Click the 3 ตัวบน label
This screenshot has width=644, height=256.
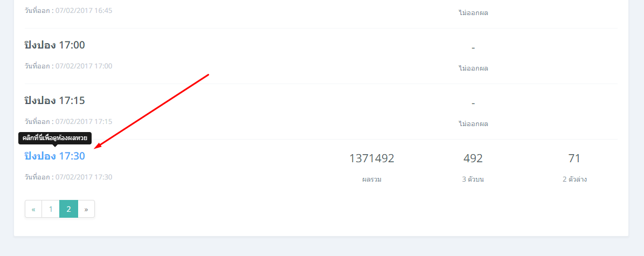473,179
